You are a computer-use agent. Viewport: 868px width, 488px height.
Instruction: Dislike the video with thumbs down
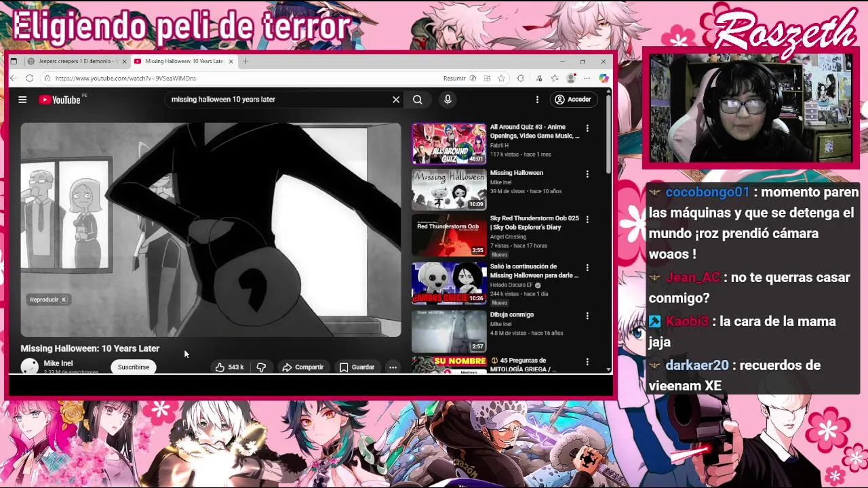pos(261,367)
